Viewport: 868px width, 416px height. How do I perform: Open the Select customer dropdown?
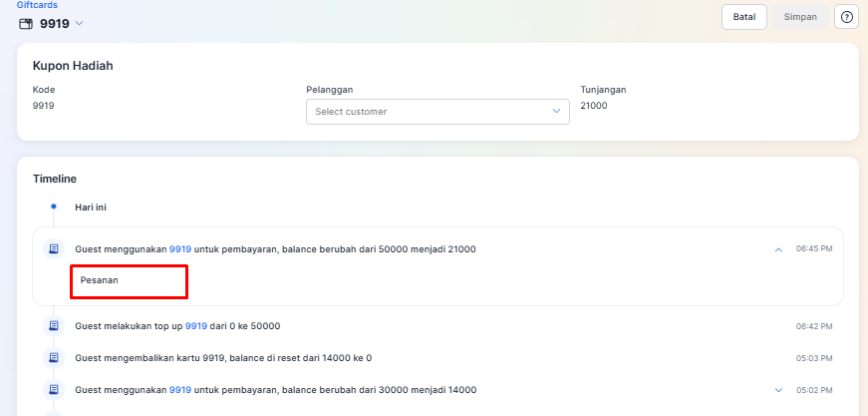(x=437, y=112)
